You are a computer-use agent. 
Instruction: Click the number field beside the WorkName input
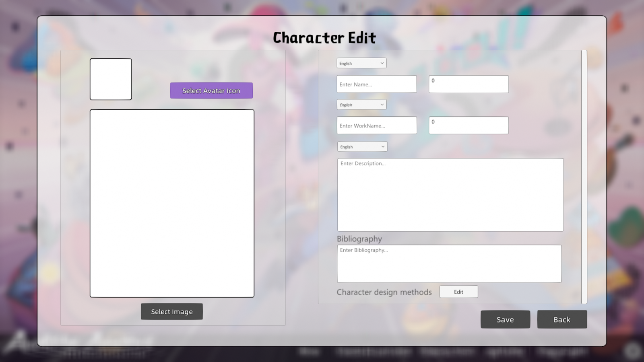tap(469, 125)
